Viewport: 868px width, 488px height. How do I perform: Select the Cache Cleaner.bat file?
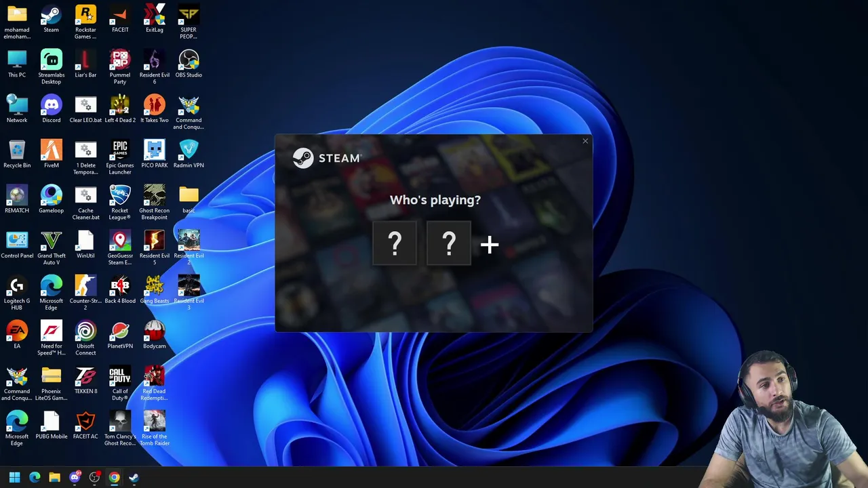coord(85,203)
